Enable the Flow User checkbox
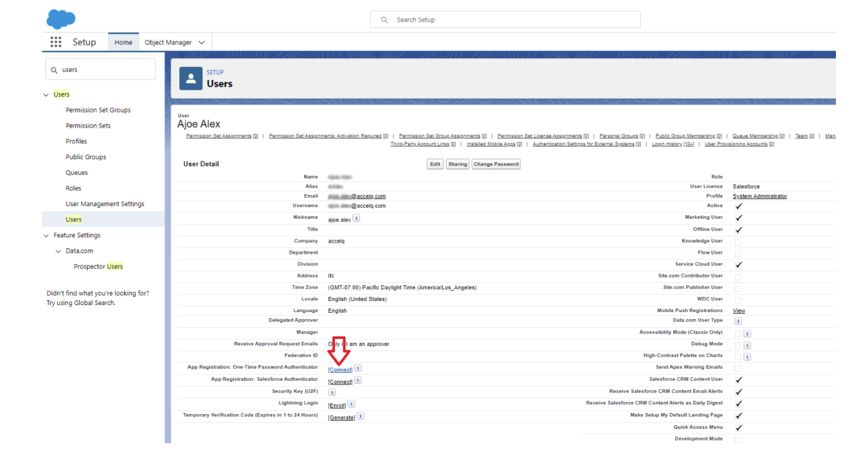The width and height of the screenshot is (868, 469). tap(738, 253)
